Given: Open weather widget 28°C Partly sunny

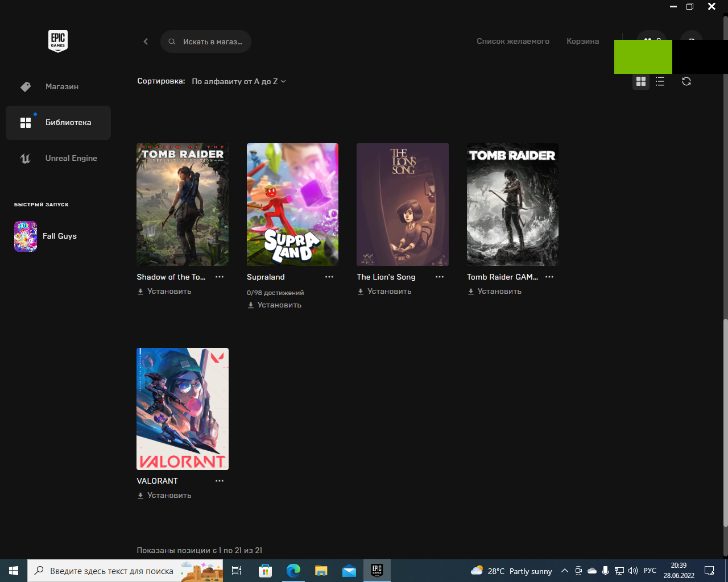Looking at the screenshot, I should [512, 571].
